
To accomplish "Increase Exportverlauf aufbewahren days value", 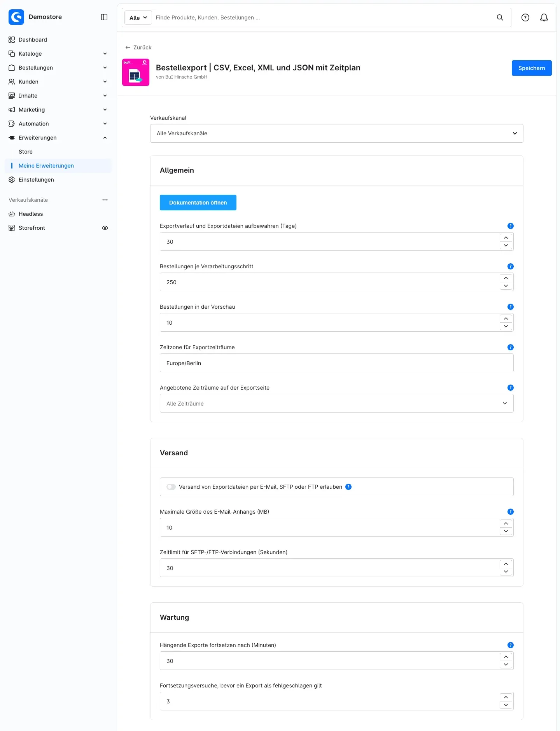I will pyautogui.click(x=506, y=238).
